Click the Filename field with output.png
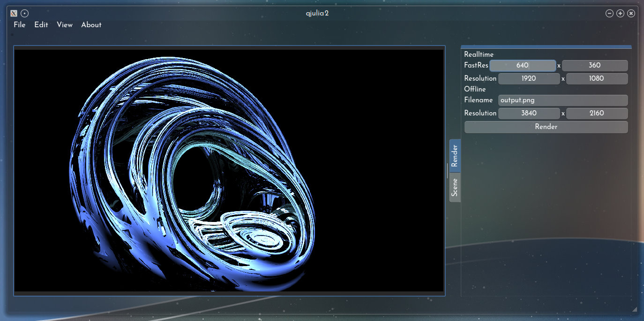 pyautogui.click(x=563, y=100)
